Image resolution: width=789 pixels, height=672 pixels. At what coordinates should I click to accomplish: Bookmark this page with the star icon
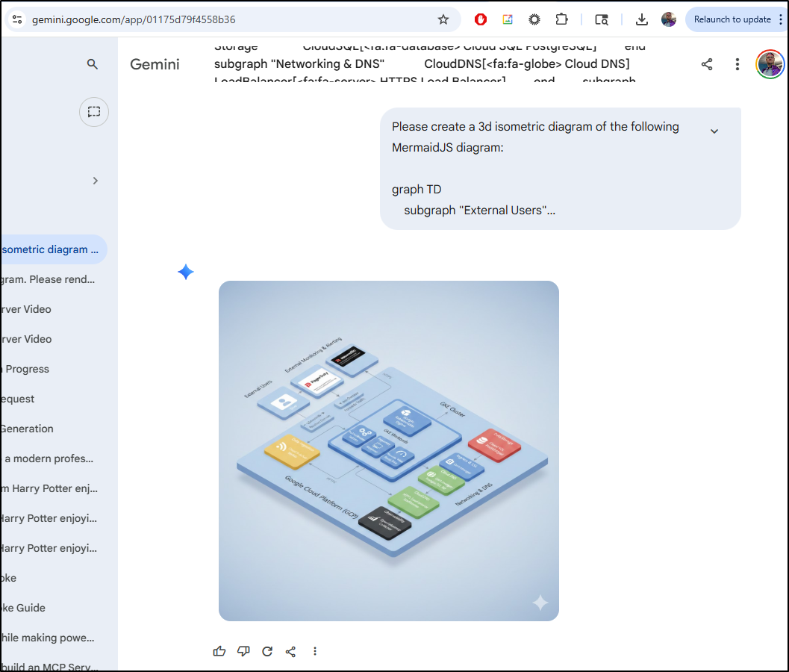click(x=443, y=19)
